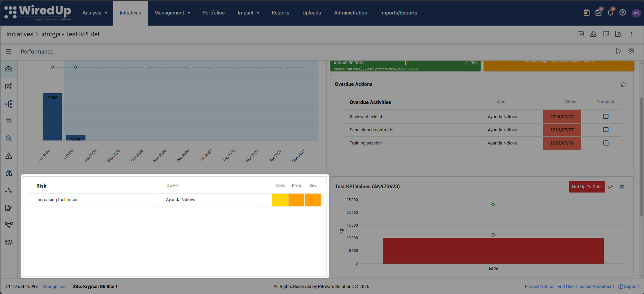Open the Support link
The height and width of the screenshot is (294, 644).
[x=629, y=287]
